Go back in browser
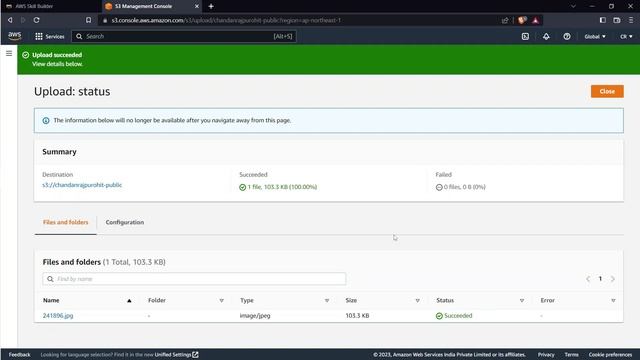Image resolution: width=640 pixels, height=360 pixels. point(10,20)
